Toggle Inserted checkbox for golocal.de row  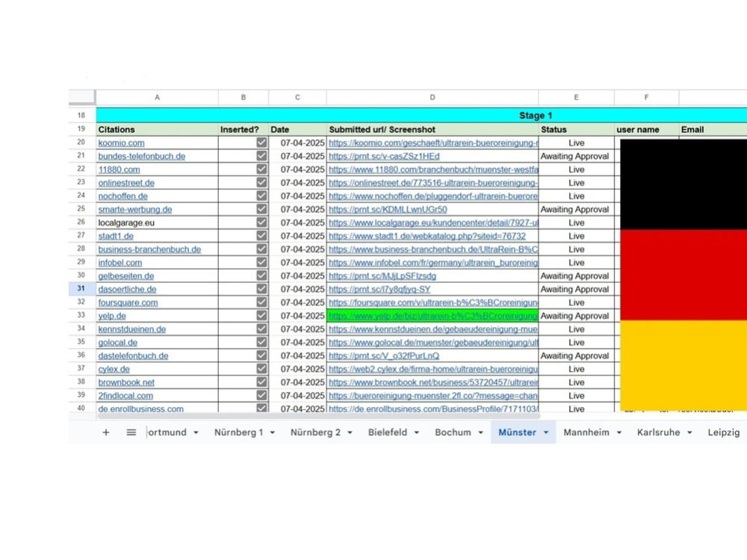pos(261,343)
